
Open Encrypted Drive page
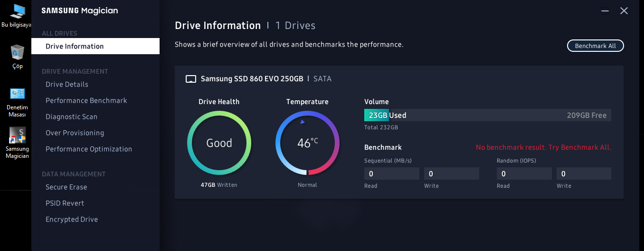[x=72, y=219]
